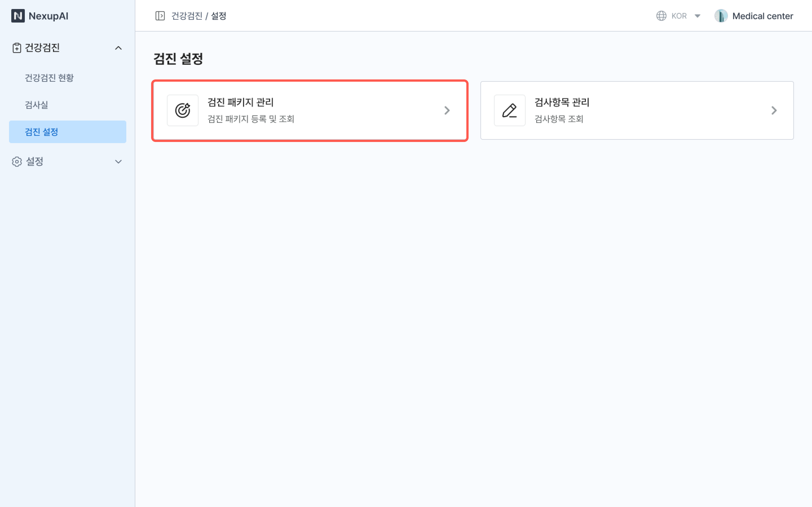This screenshot has width=812, height=507.
Task: Open the 검사항목 관리 card
Action: [x=637, y=110]
